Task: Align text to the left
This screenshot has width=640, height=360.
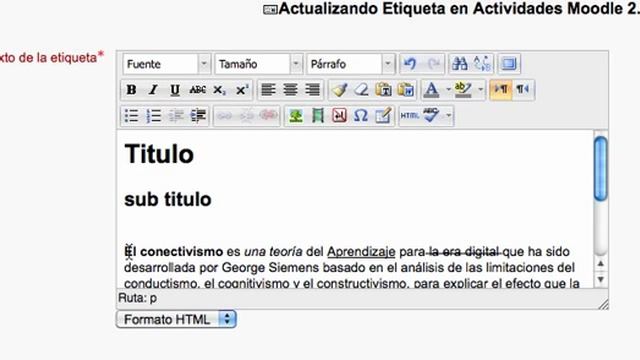Action: (x=268, y=90)
